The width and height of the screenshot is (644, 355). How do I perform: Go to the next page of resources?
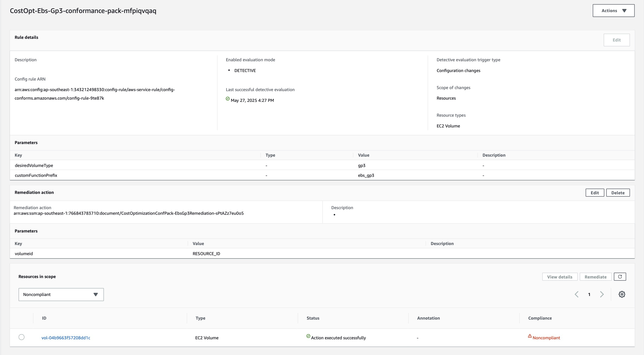click(602, 294)
